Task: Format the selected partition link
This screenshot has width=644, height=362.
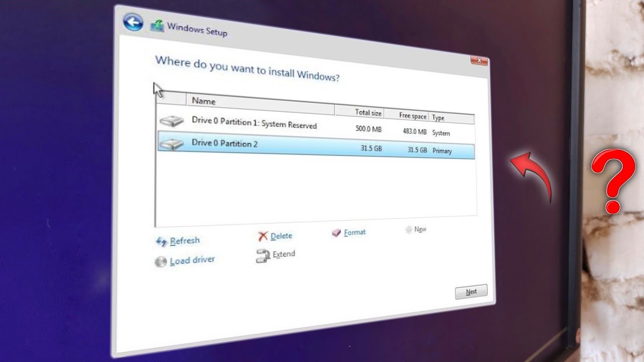Action: coord(355,232)
